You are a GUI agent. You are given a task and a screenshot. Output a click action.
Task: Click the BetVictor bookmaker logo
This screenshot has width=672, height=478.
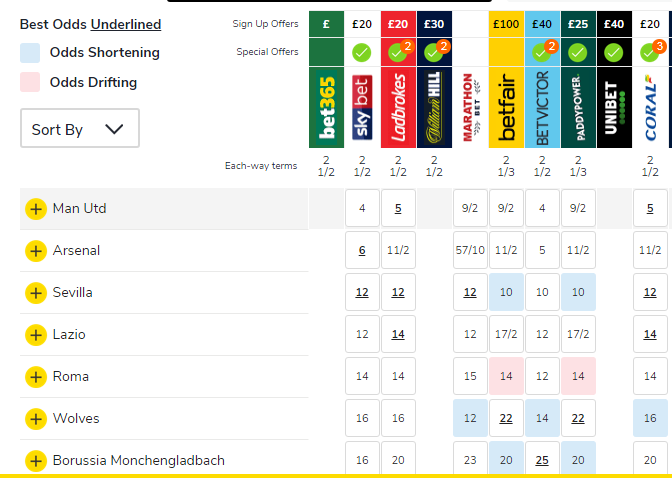point(542,108)
